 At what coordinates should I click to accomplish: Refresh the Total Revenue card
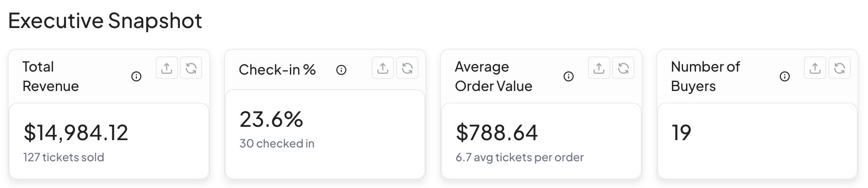tap(191, 68)
